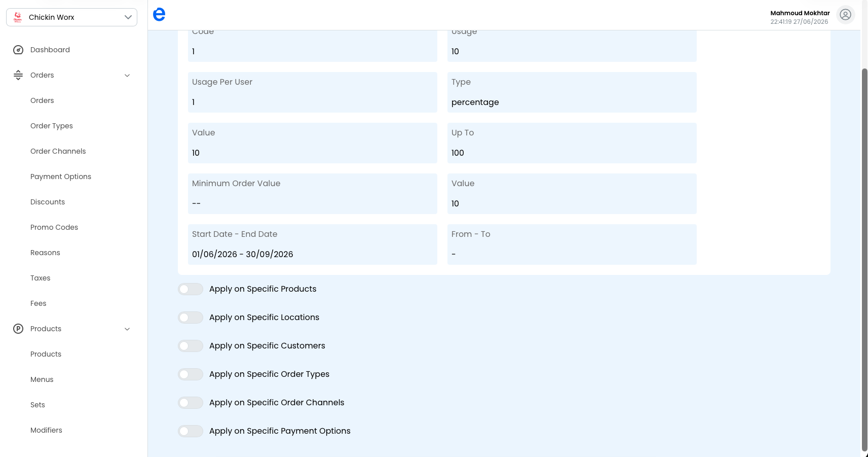Open Order Channels page

(58, 151)
